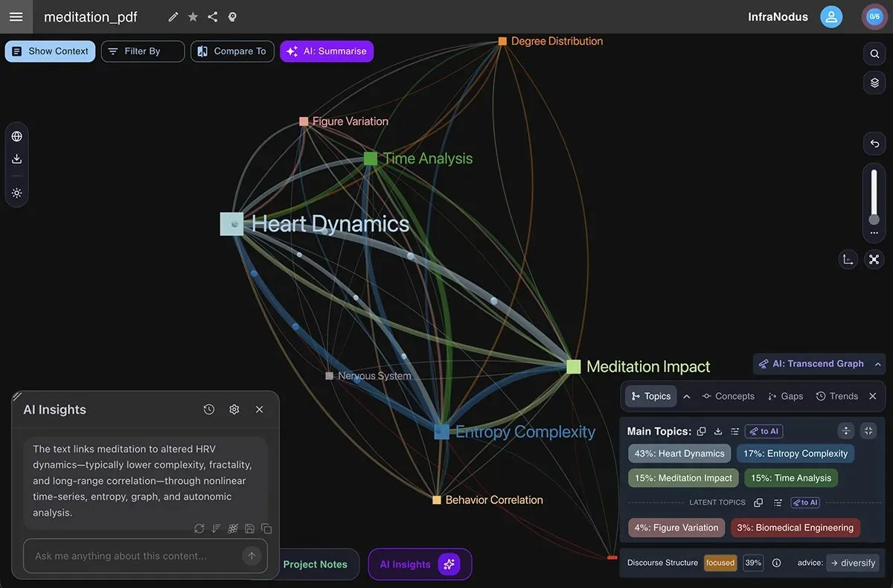
Task: Send Latent Topics to AI
Action: tap(805, 502)
